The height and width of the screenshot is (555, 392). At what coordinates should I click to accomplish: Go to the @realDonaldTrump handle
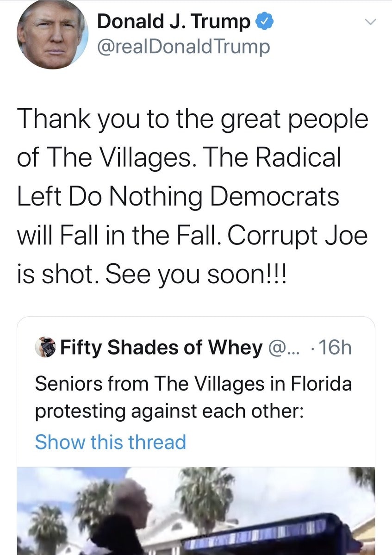(184, 47)
